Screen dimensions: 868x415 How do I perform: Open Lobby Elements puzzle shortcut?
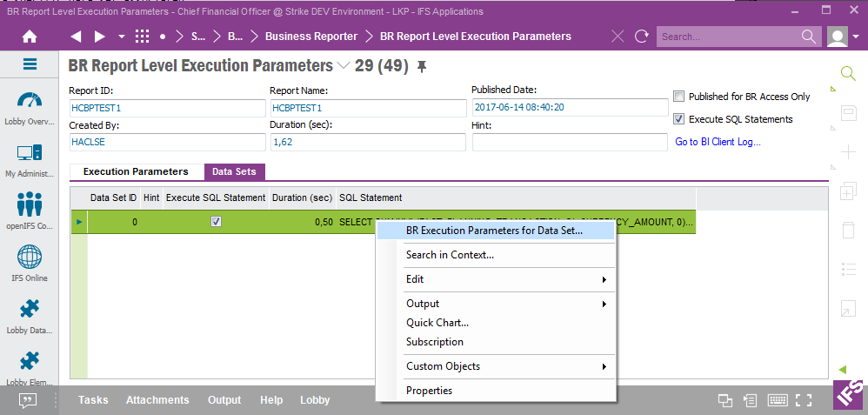[30, 369]
